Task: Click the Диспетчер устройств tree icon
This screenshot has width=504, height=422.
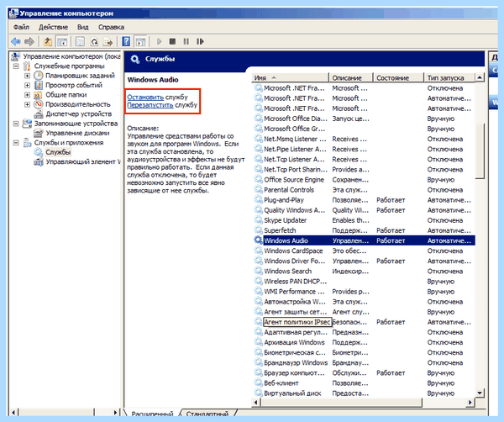Action: pos(39,113)
